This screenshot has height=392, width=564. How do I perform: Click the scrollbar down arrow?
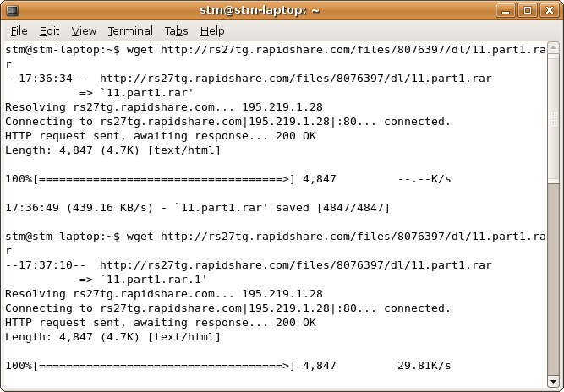click(x=553, y=381)
